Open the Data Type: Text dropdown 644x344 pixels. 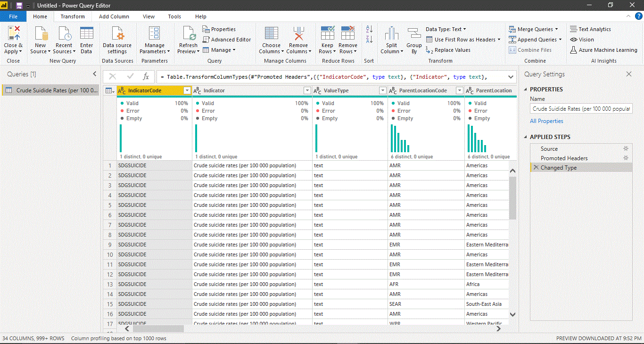[x=446, y=29]
